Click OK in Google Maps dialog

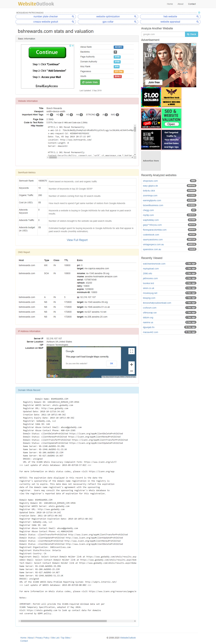(x=111, y=363)
